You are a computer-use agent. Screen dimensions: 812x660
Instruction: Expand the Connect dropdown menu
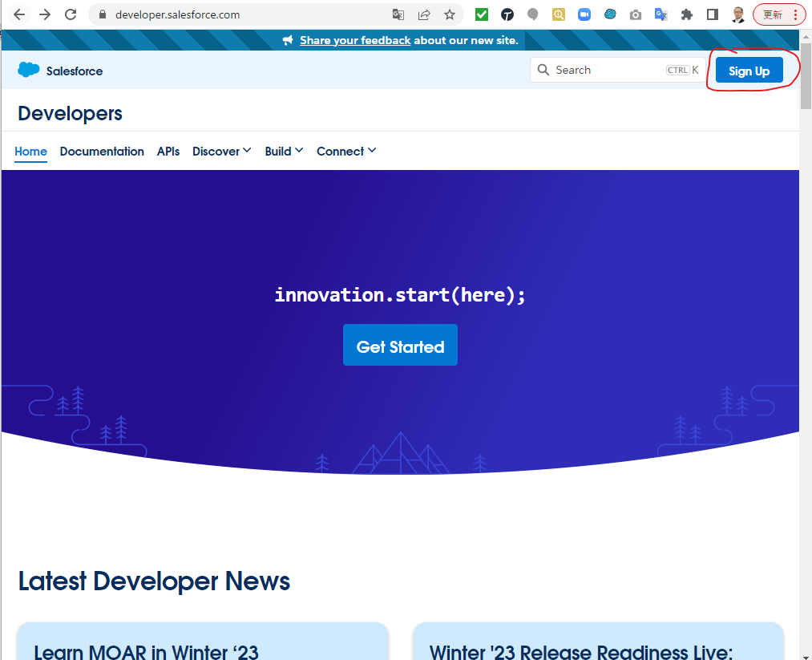(346, 152)
